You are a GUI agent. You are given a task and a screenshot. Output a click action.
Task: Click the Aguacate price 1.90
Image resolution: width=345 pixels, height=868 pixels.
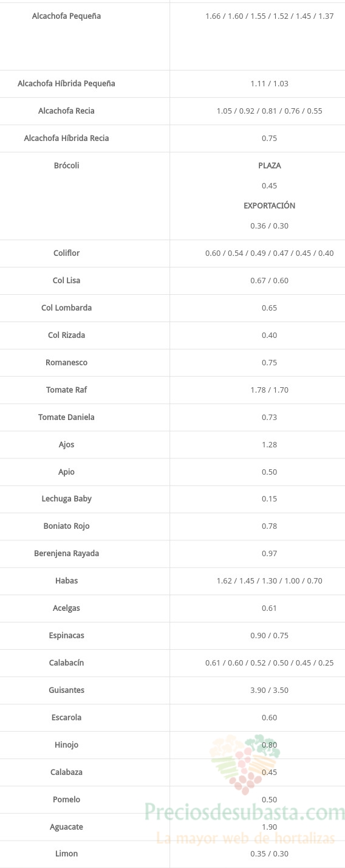[269, 827]
